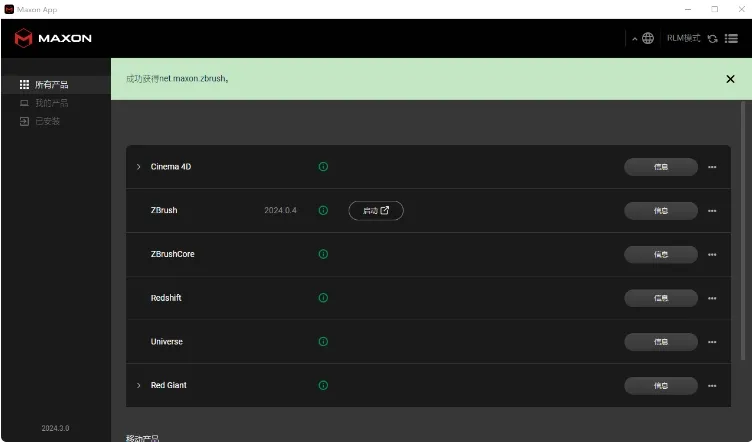Expand the caret next to globe icon
Image resolution: width=752 pixels, height=442 pixels.
634,39
